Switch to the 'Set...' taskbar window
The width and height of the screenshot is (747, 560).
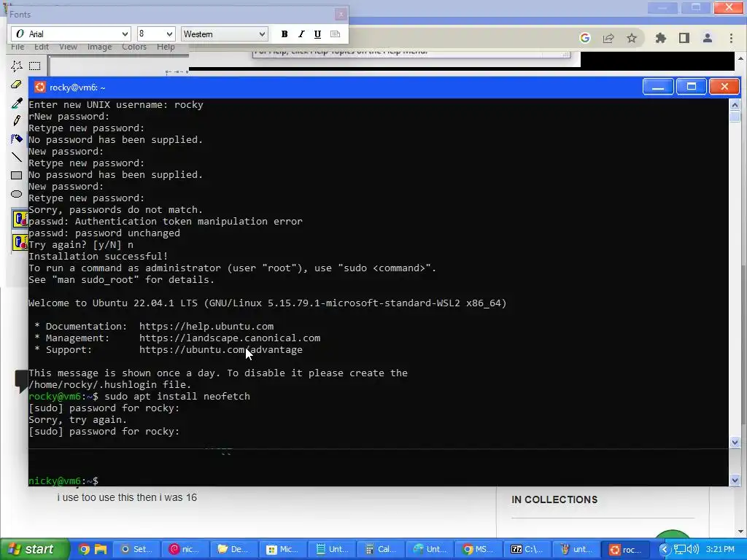[136, 549]
